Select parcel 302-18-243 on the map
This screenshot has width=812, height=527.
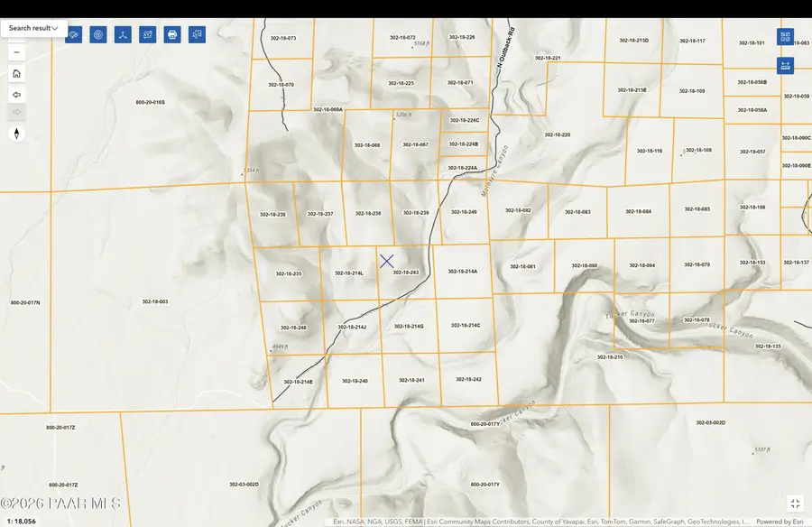click(x=405, y=273)
